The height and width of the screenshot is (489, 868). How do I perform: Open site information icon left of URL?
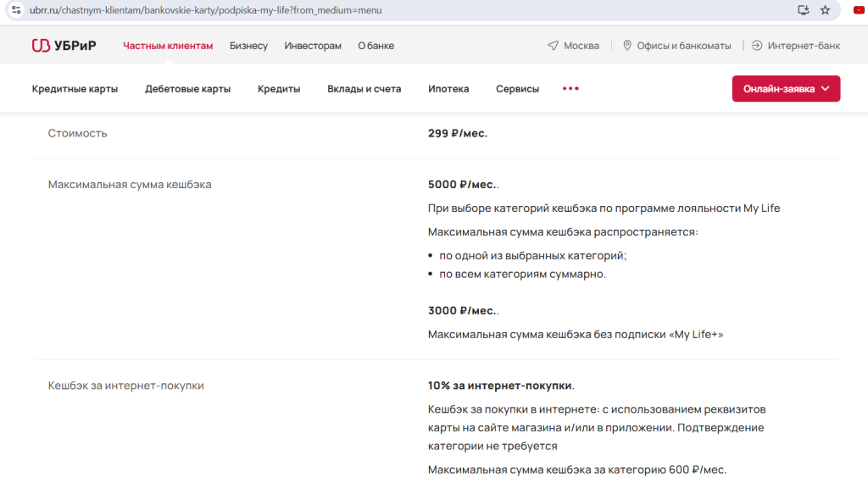click(x=15, y=10)
